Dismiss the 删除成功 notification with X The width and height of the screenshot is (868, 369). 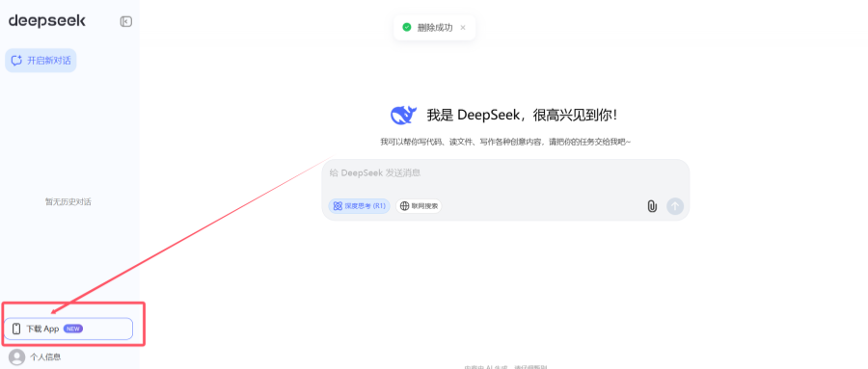(x=463, y=28)
